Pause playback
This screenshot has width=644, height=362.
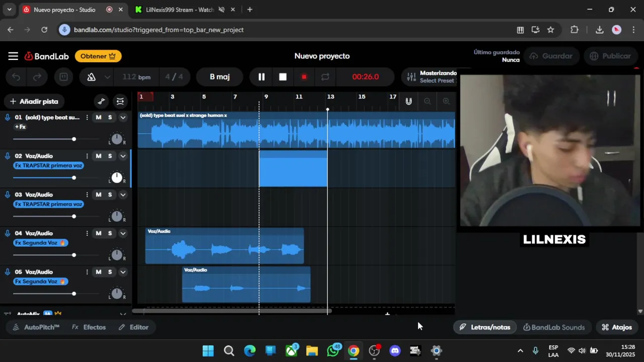262,77
